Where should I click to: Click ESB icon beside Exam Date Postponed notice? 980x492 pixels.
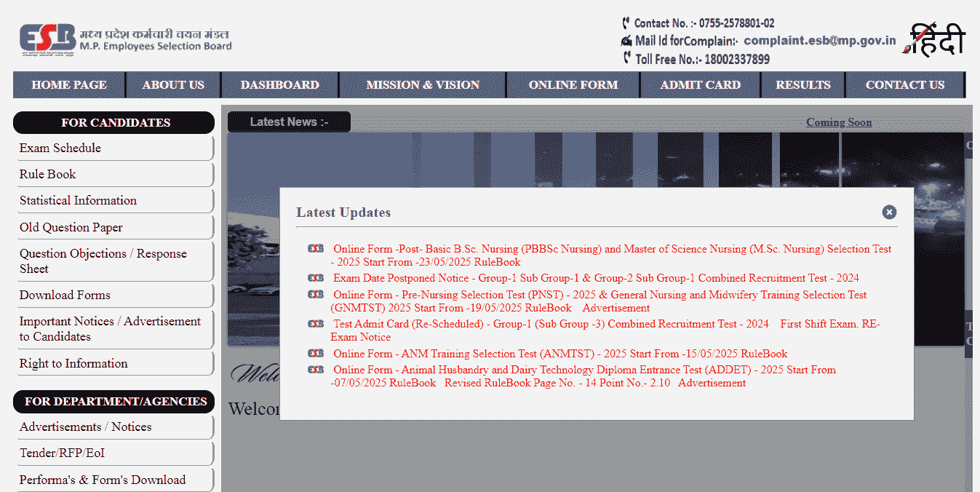pos(316,278)
